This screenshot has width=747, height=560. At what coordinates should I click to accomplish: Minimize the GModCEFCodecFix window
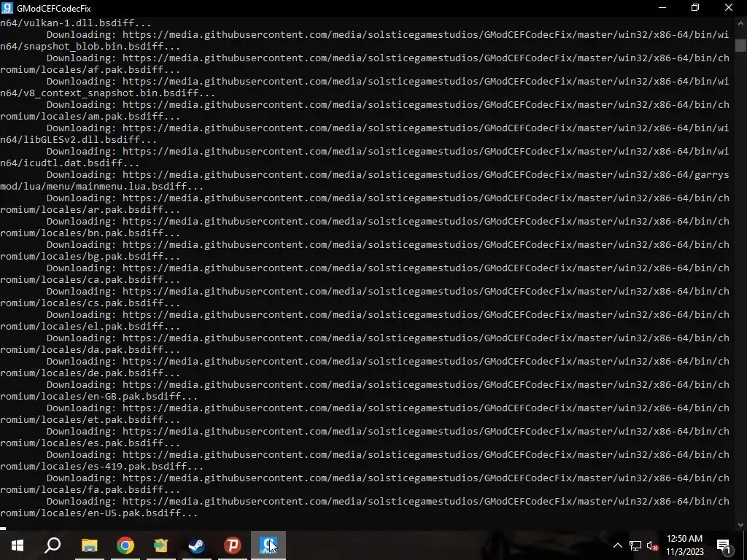coord(662,7)
